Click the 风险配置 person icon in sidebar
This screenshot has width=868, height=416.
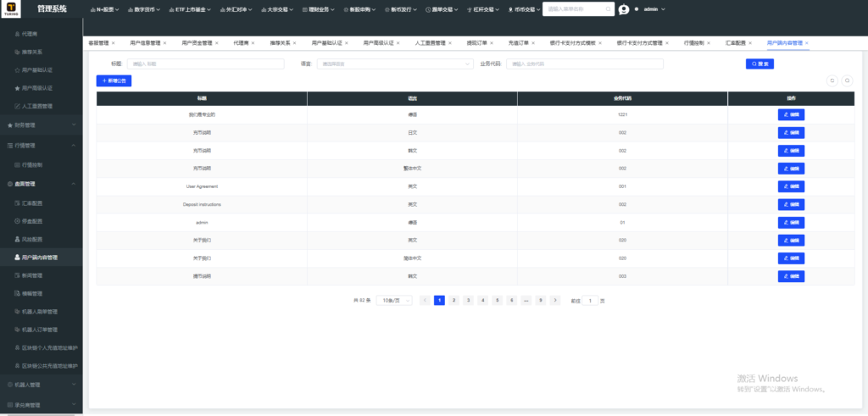pyautogui.click(x=17, y=239)
